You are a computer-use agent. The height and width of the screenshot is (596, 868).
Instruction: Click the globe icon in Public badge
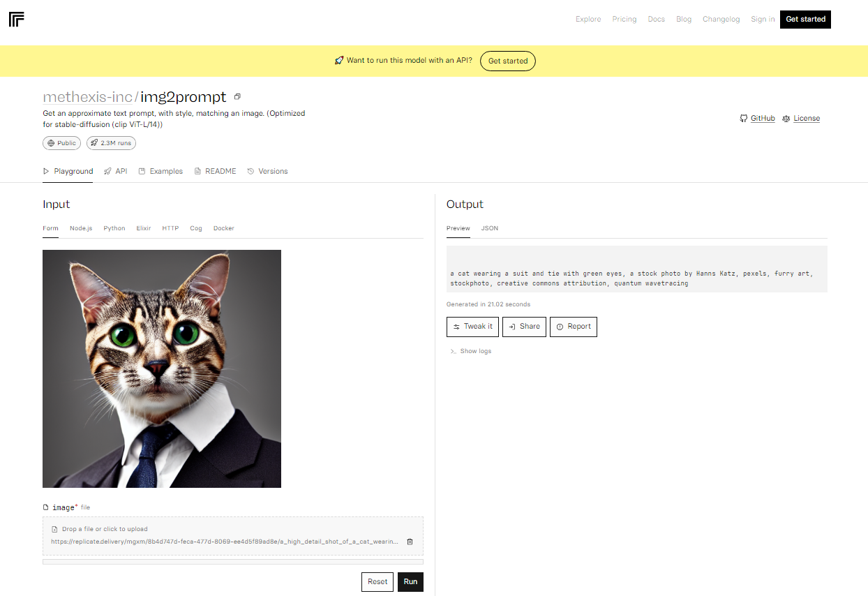pos(51,143)
